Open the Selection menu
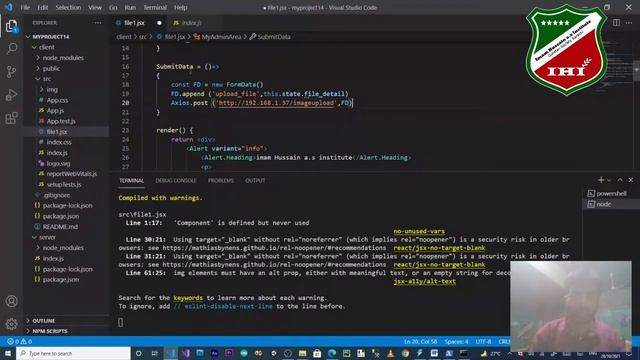The width and height of the screenshot is (640, 360). (68, 7)
